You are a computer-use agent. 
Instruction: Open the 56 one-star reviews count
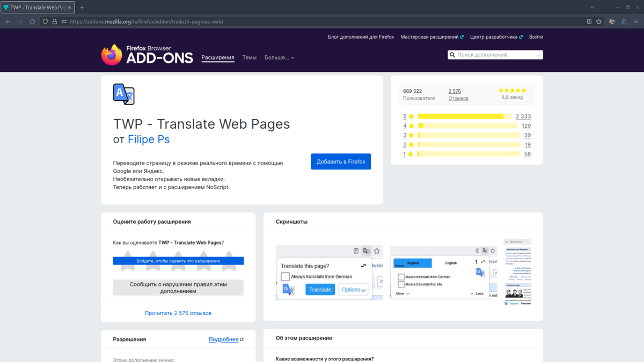click(528, 154)
